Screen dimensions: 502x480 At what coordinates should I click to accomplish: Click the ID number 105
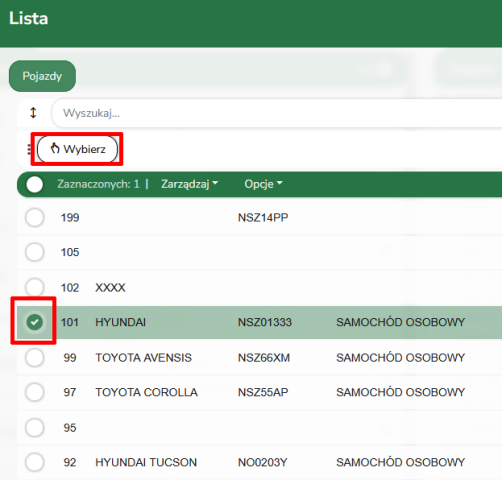tap(70, 252)
